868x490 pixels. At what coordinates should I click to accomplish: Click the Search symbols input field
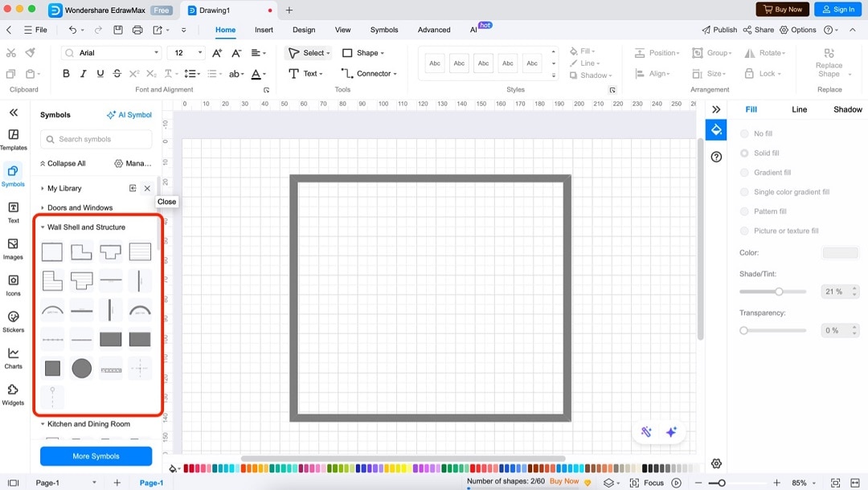coord(96,139)
